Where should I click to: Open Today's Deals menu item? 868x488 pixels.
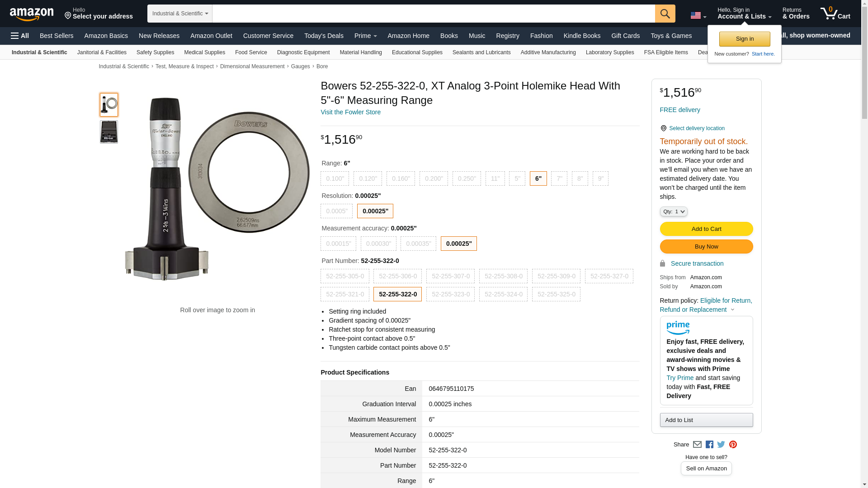(324, 36)
